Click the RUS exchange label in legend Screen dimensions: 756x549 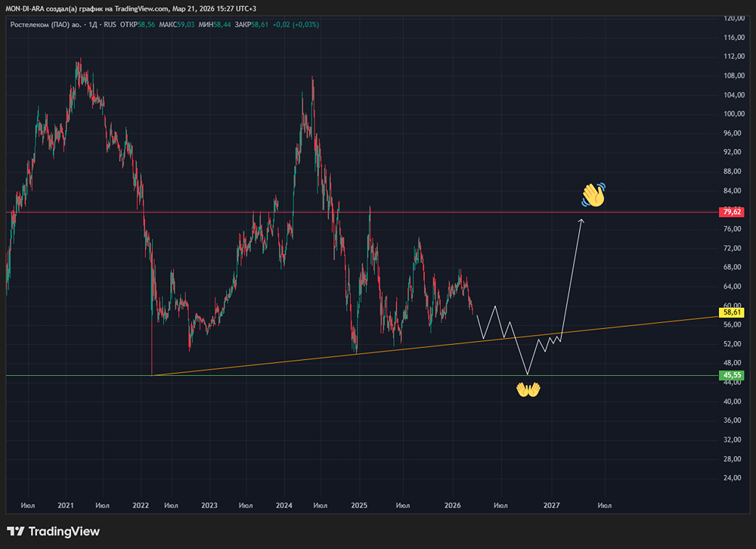110,25
